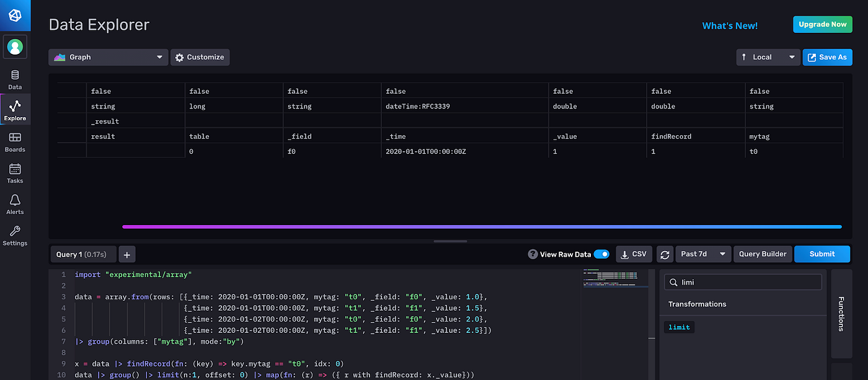Image resolution: width=868 pixels, height=380 pixels.
Task: Open Settings via the wrench icon
Action: (x=14, y=236)
